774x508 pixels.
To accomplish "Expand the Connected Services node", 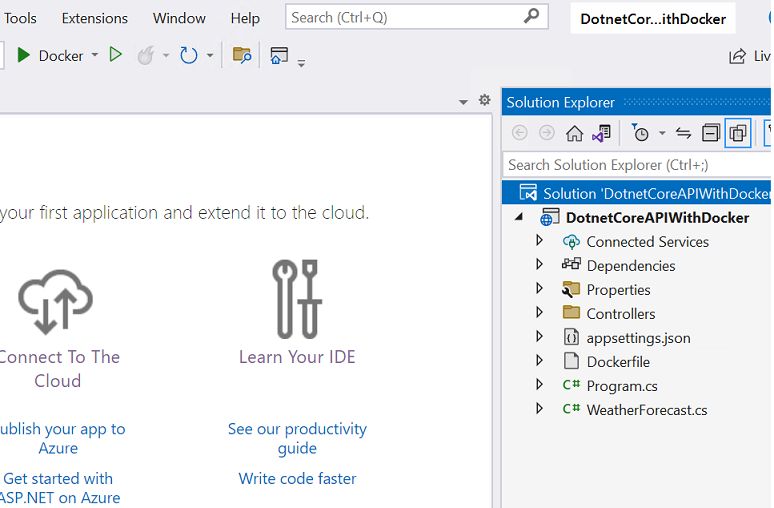I will click(x=540, y=240).
